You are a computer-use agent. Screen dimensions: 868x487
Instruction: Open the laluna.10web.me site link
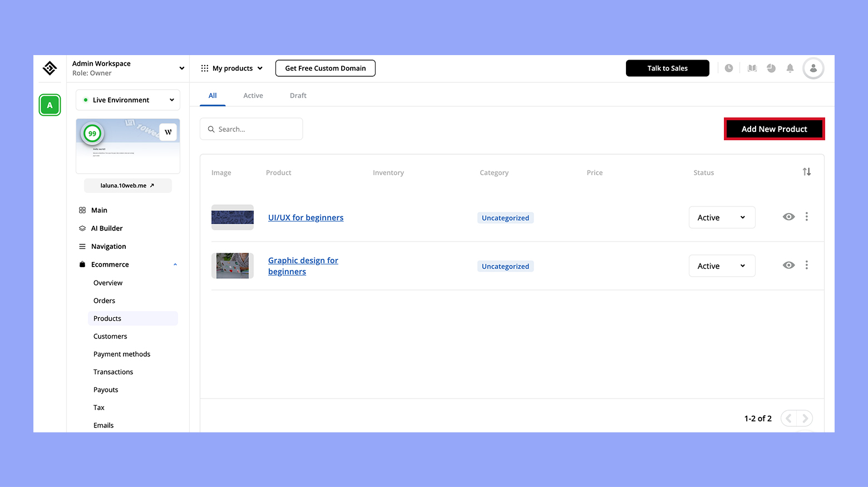coord(127,185)
